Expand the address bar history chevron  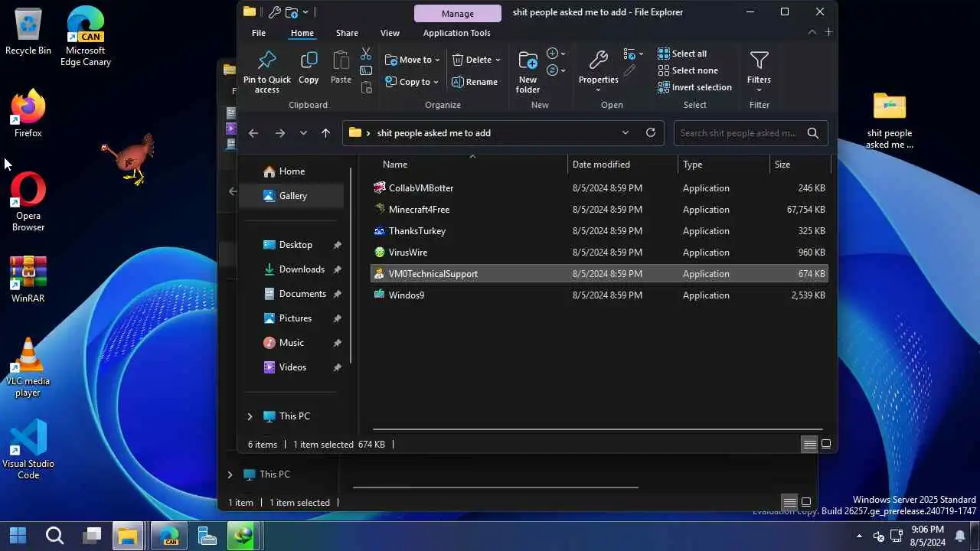coord(626,132)
